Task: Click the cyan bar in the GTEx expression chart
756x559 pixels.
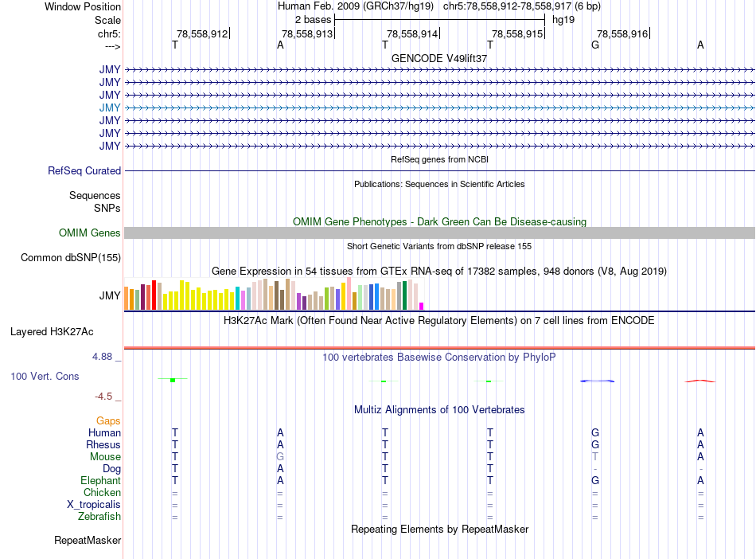Action: 238,298
